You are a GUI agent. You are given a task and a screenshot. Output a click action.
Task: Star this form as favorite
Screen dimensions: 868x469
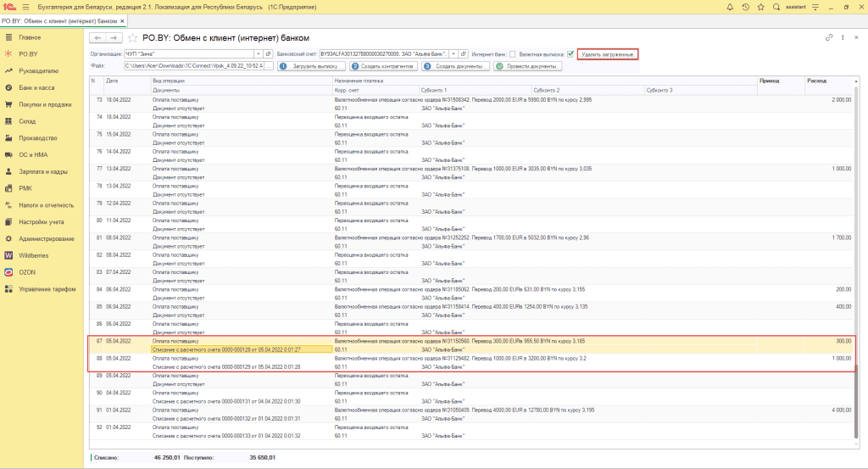tap(133, 38)
